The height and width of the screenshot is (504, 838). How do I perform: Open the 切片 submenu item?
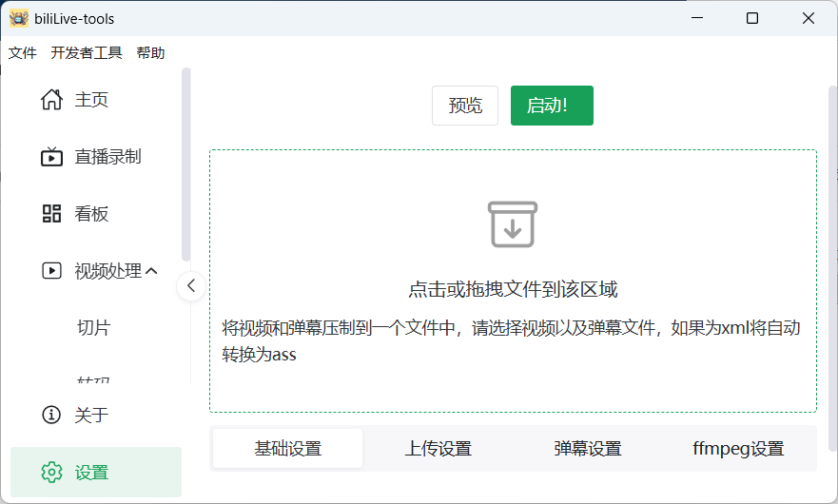point(94,328)
